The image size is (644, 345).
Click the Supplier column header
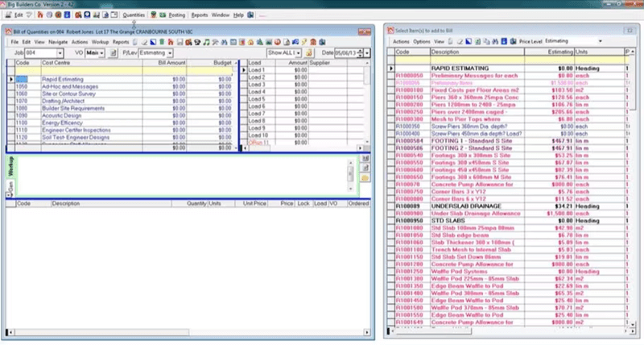tap(328, 63)
